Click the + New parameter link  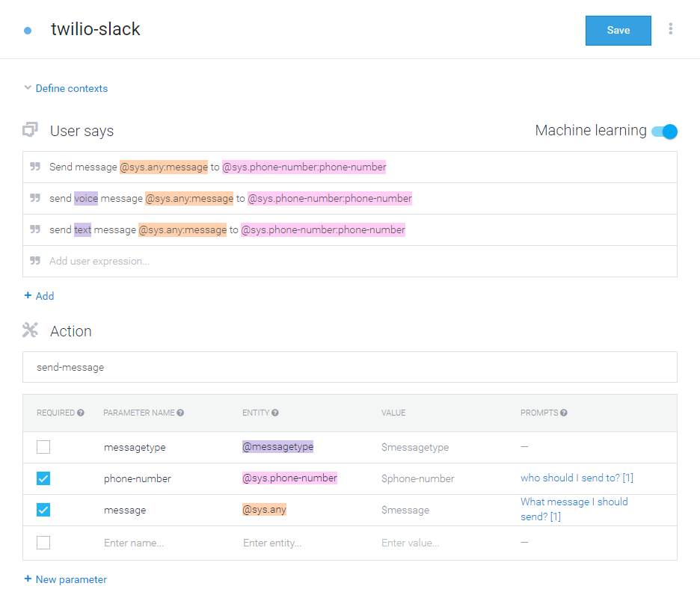click(66, 579)
